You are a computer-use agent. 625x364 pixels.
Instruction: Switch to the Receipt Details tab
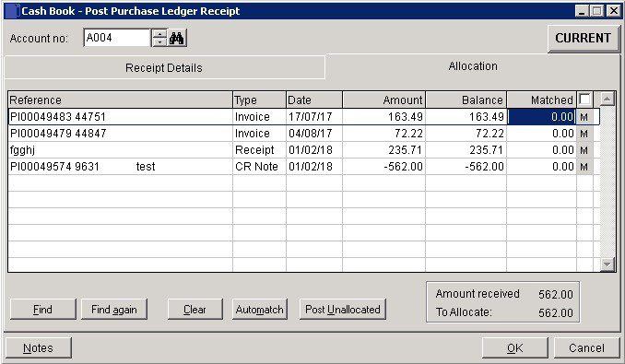coord(164,67)
